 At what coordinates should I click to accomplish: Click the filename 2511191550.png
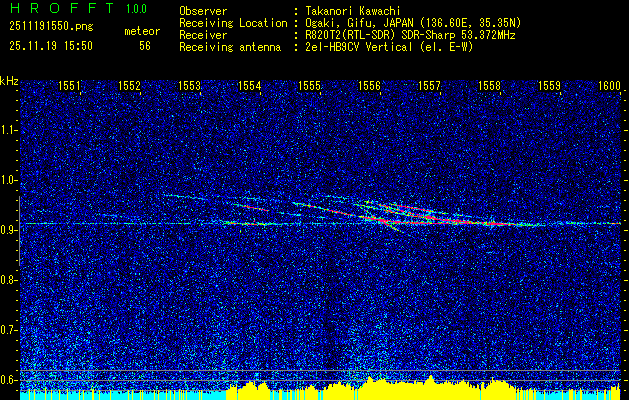(x=51, y=27)
